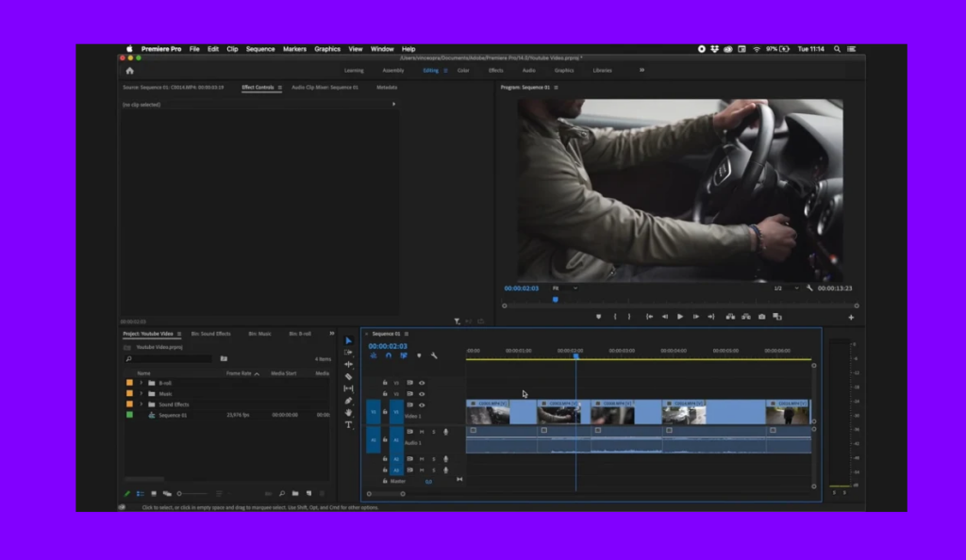Toggle lock on the Video 1 track
This screenshot has height=560, width=966.
pos(385,411)
